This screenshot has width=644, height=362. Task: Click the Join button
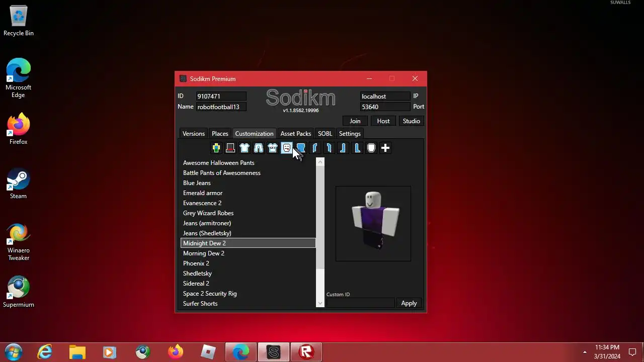click(355, 121)
